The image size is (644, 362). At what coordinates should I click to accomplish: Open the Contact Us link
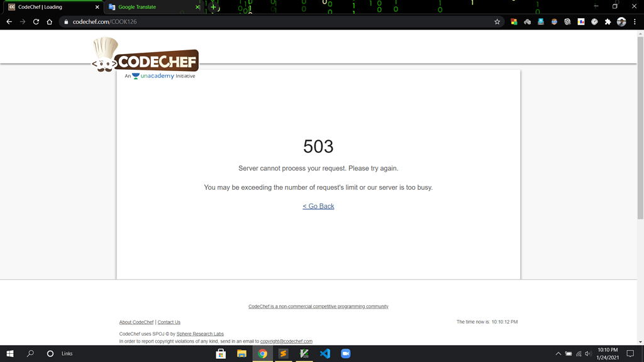pos(169,322)
